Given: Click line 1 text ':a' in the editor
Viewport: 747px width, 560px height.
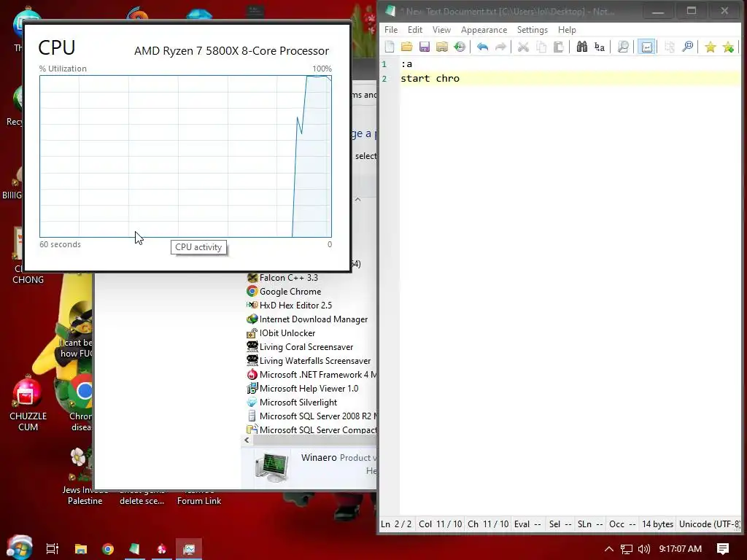Looking at the screenshot, I should point(406,64).
